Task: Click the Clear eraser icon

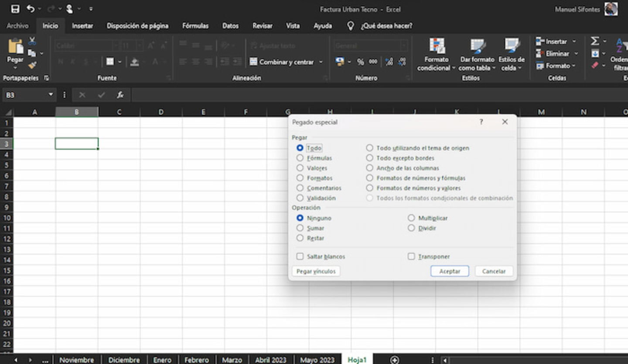Action: tap(595, 65)
